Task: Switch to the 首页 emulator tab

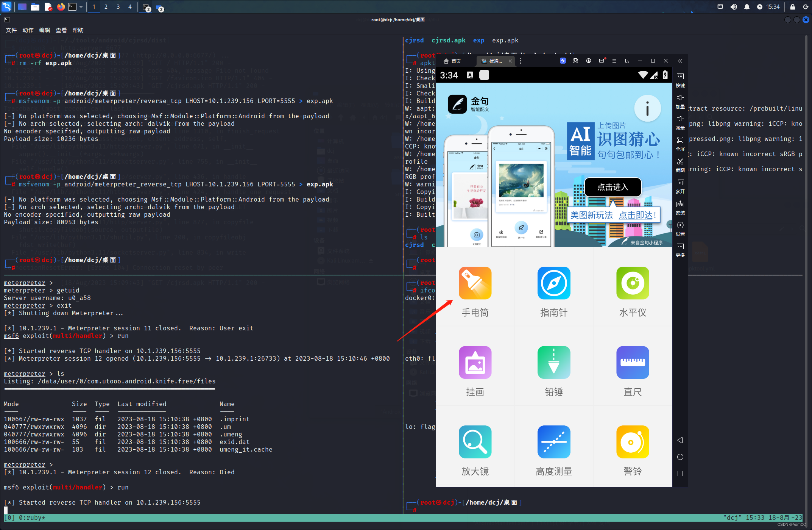Action: tap(452, 61)
